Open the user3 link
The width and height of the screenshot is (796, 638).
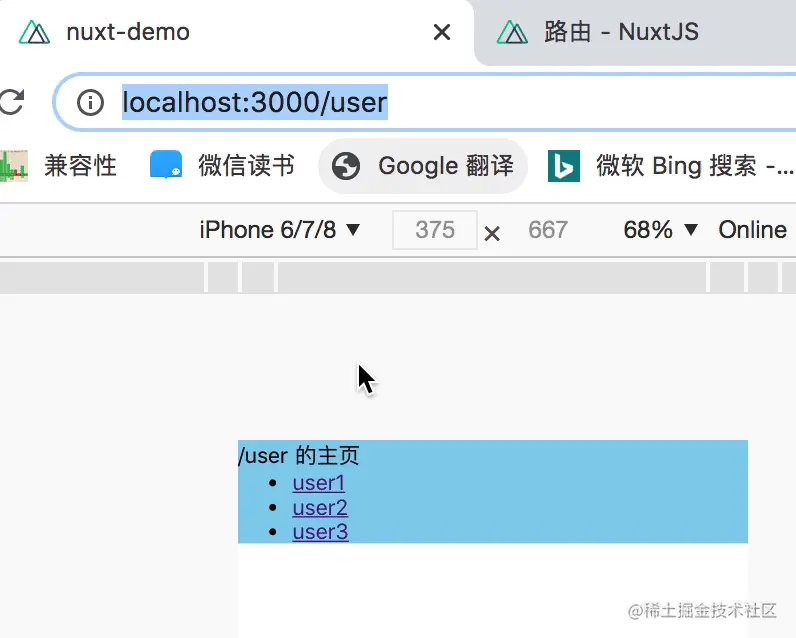(320, 532)
